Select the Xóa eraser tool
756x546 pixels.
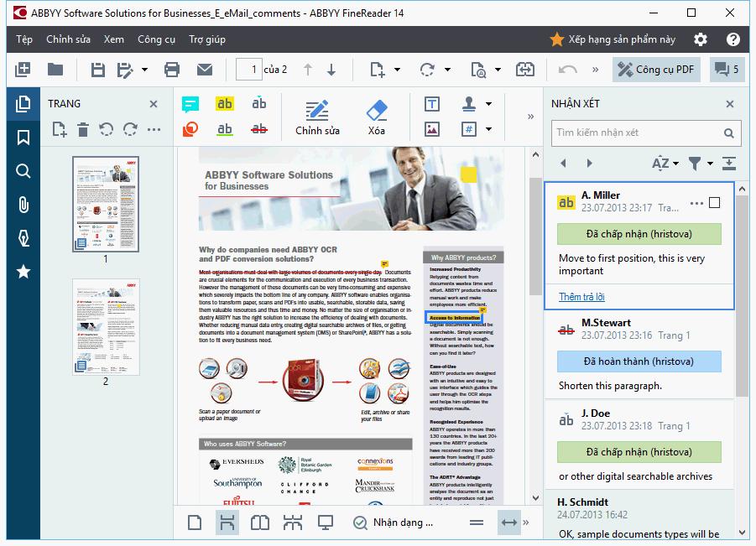pyautogui.click(x=377, y=118)
